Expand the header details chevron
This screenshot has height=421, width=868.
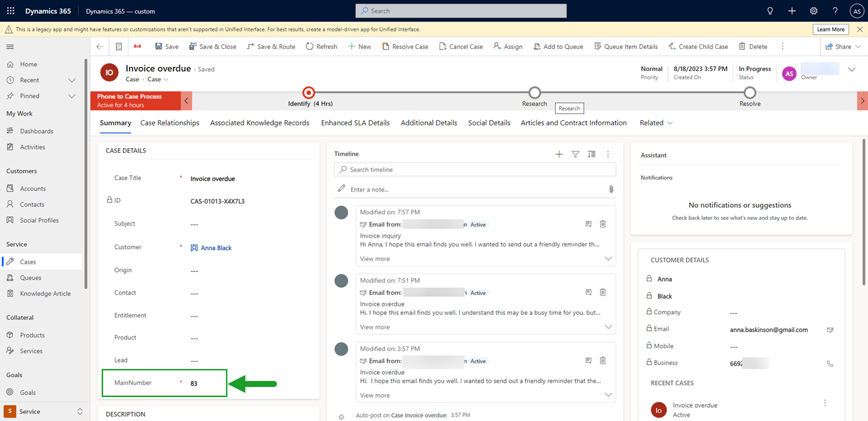[852, 70]
